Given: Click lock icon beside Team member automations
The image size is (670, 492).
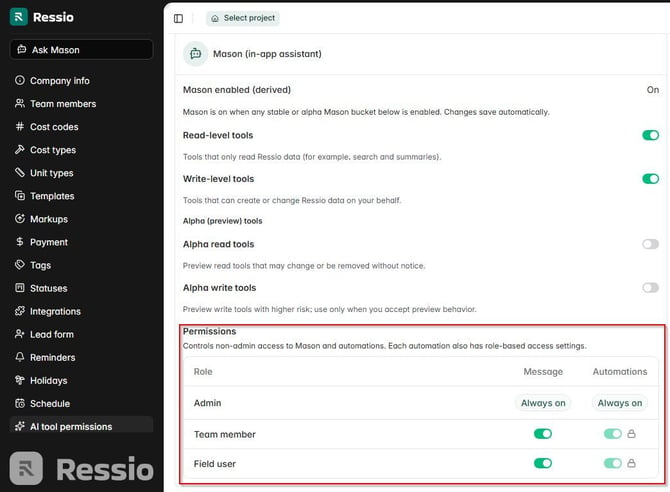Looking at the screenshot, I should coord(631,434).
